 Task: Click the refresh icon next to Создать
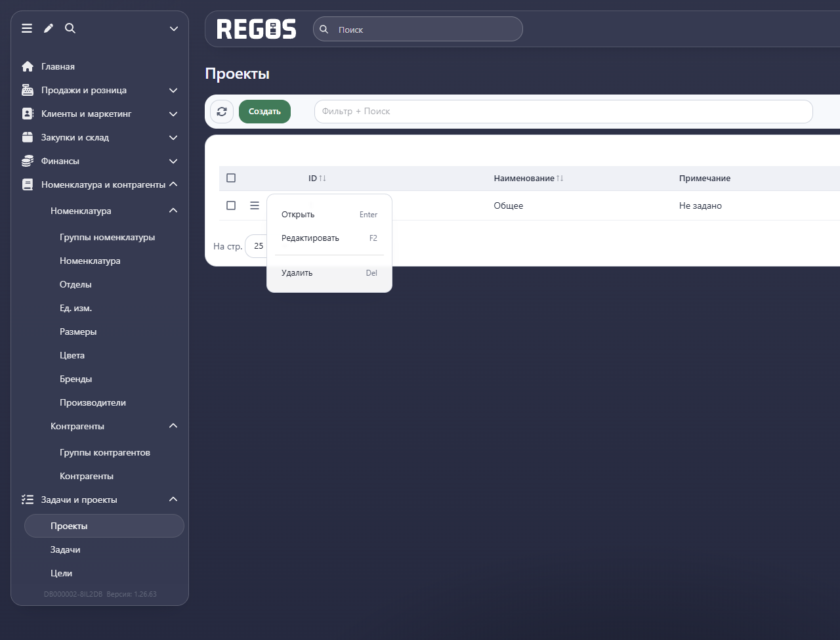(x=222, y=112)
